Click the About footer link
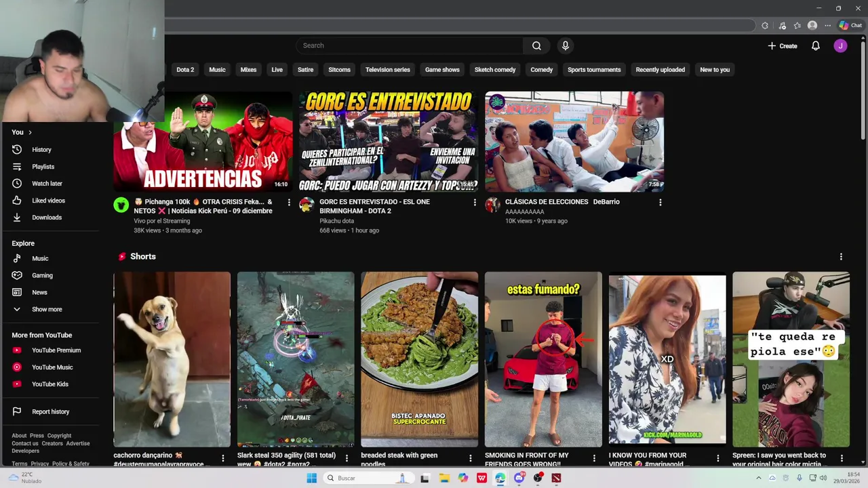868x488 pixels. (19, 436)
